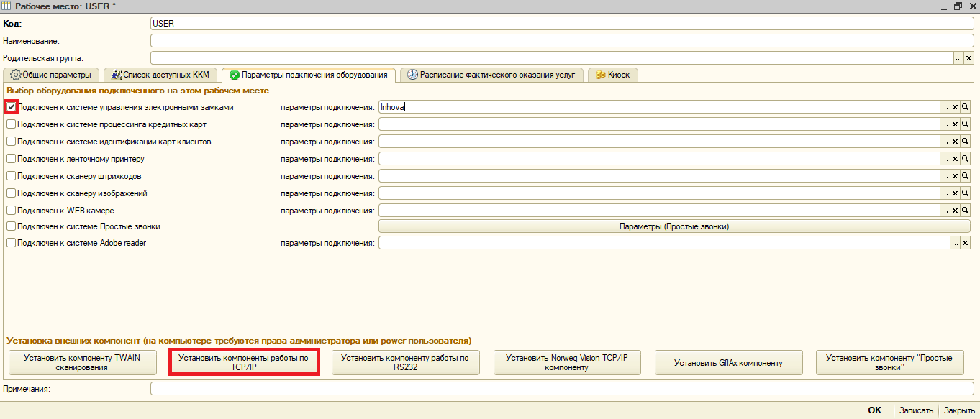The height and width of the screenshot is (419, 980).
Task: Clear client card identification parameters with X
Action: pyautogui.click(x=956, y=142)
